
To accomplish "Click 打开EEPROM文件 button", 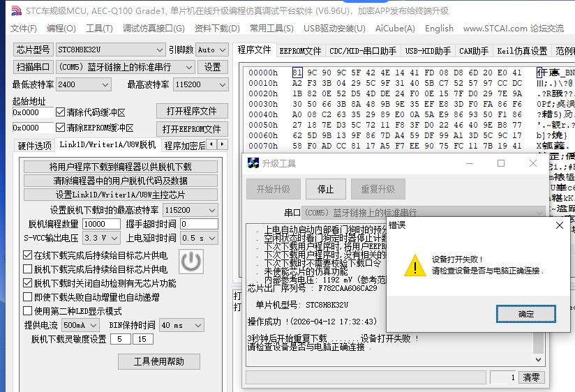I will click(192, 129).
